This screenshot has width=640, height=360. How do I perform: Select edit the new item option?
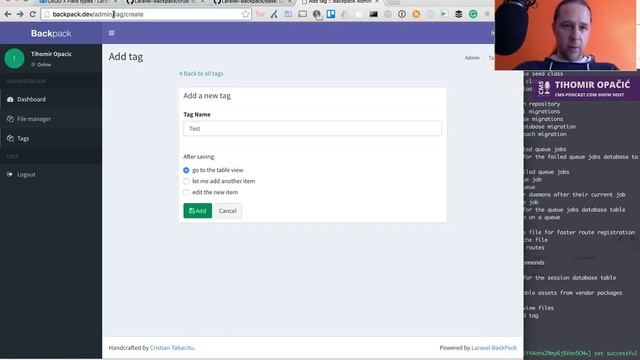tap(186, 192)
